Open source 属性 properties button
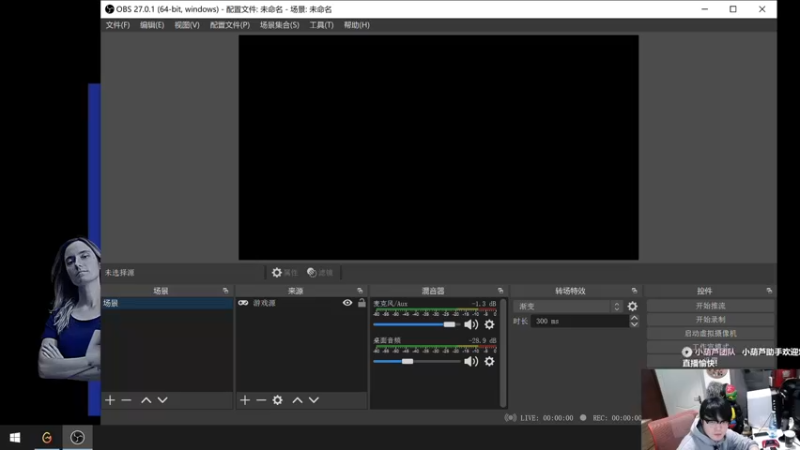 (x=285, y=272)
